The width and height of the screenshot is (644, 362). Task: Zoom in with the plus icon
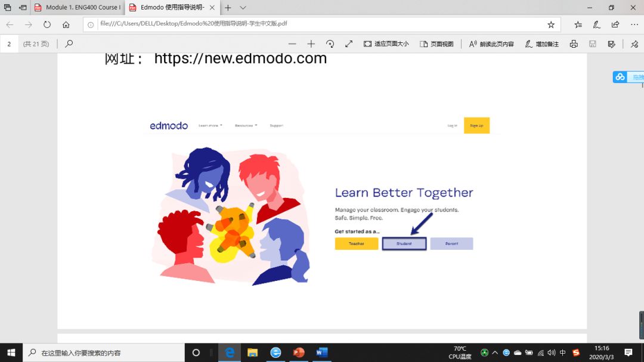311,44
